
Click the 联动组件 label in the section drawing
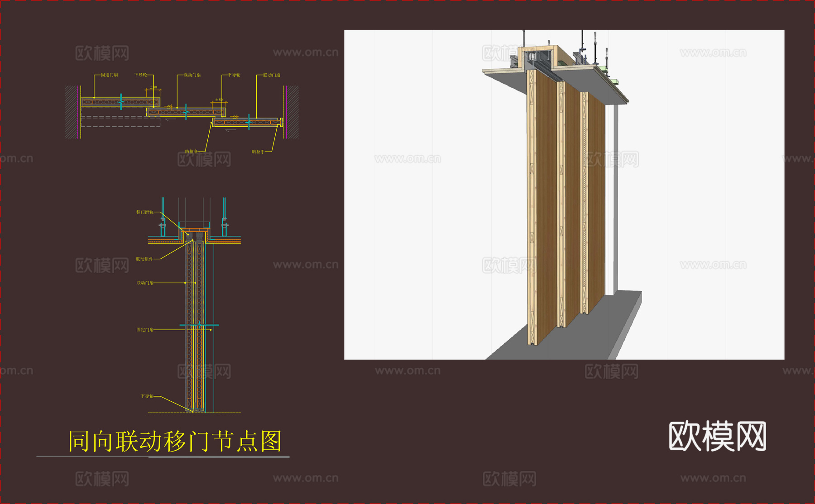[145, 259]
